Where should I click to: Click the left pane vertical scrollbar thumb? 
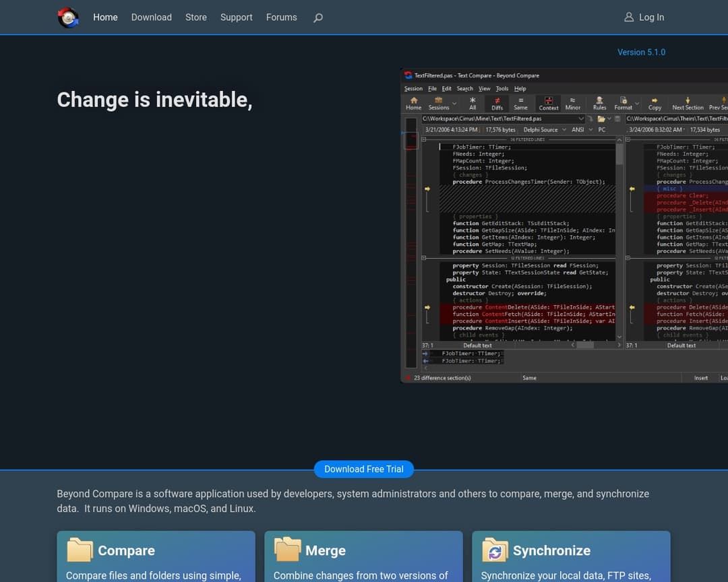tap(619, 154)
